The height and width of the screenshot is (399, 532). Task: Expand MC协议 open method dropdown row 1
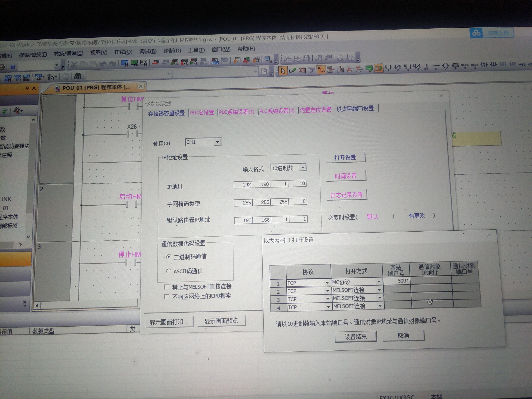[x=379, y=282]
